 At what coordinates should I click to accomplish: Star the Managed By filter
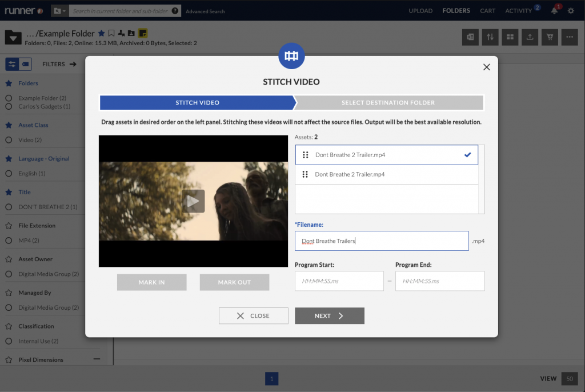9,293
